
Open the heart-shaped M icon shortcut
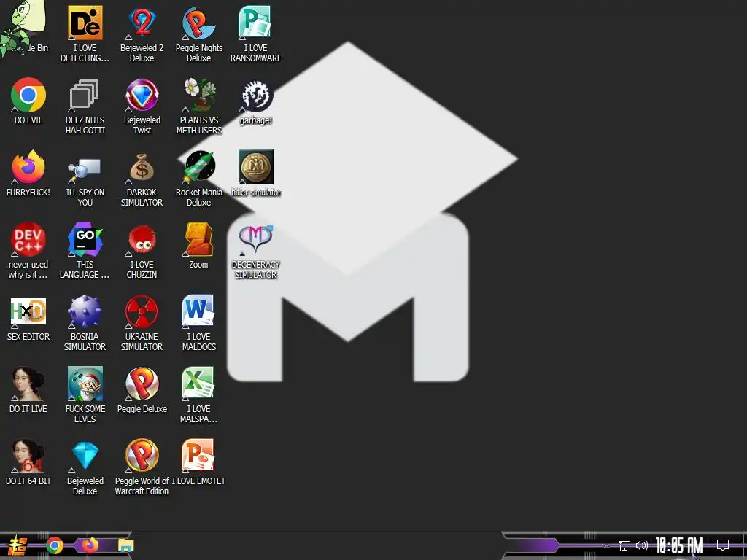click(256, 251)
